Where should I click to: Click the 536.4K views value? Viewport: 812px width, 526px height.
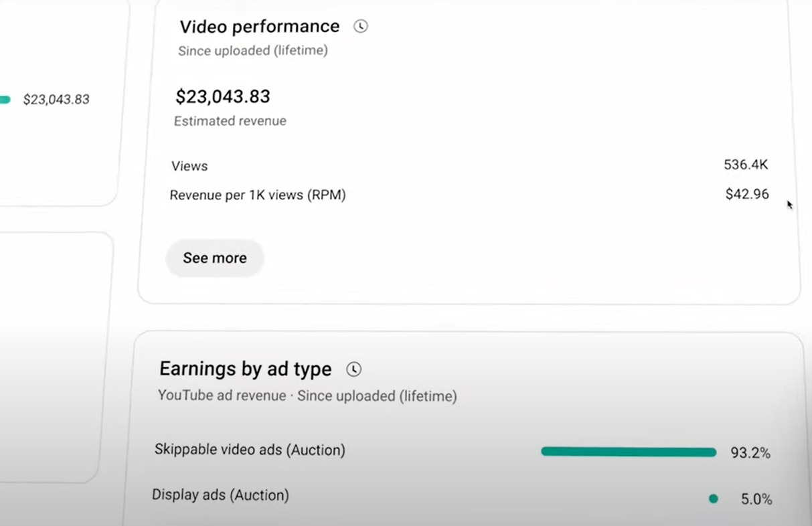pos(746,165)
